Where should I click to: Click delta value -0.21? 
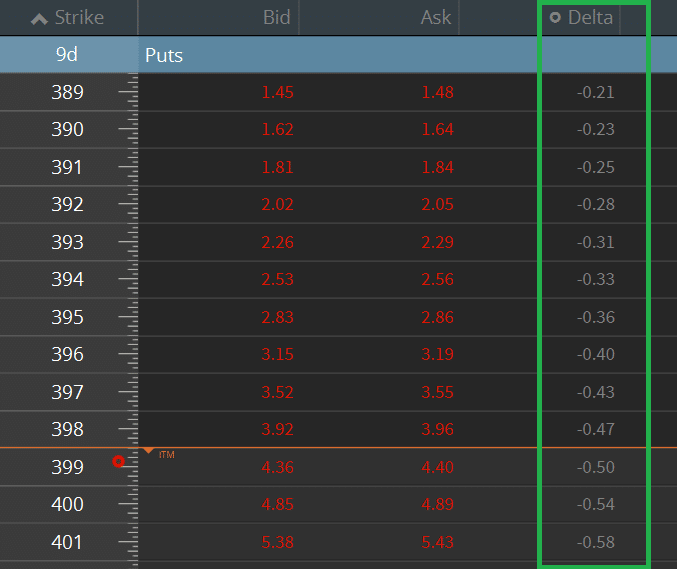coord(595,92)
